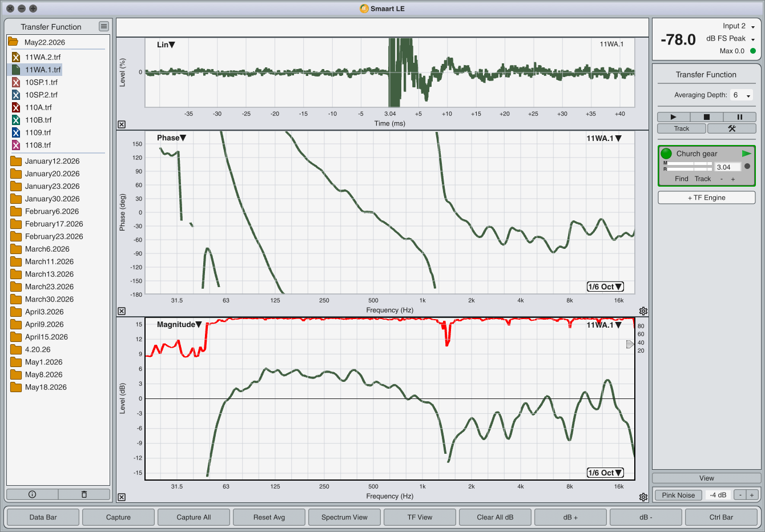Screen dimensions: 765x532
Task: Open the Averaging Depth dropdown
Action: 742,95
